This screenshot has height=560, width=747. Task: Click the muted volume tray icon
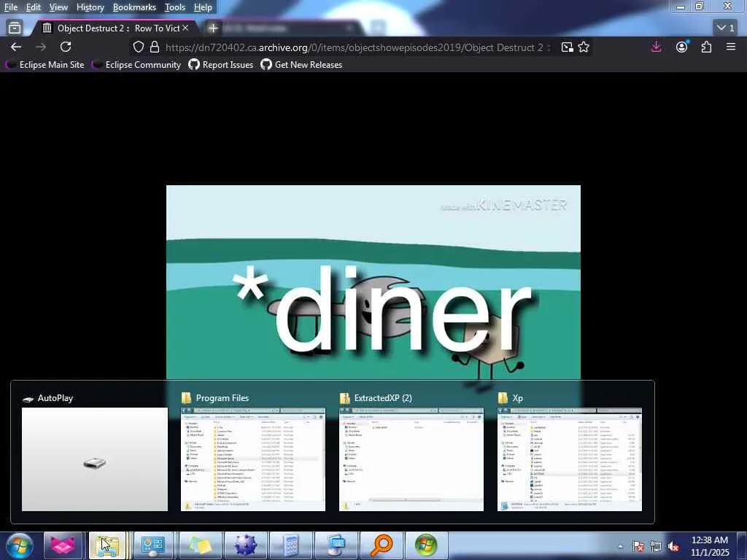(673, 547)
